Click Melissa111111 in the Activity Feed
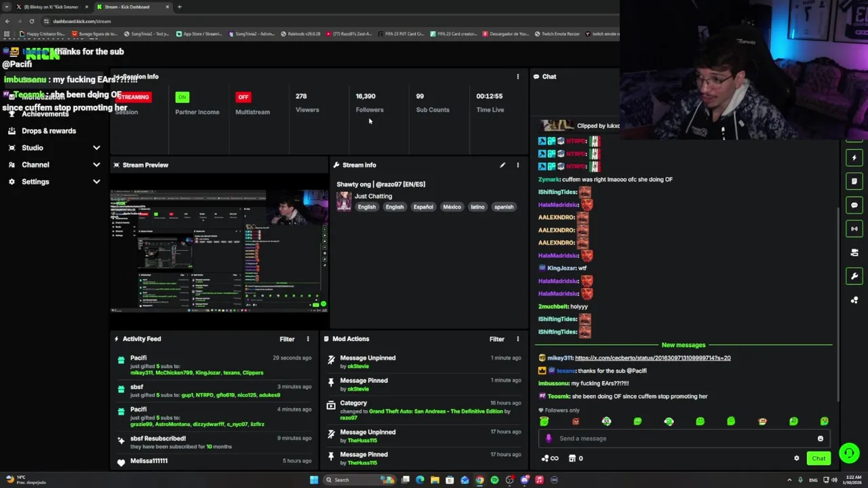868x488 pixels. (x=149, y=461)
